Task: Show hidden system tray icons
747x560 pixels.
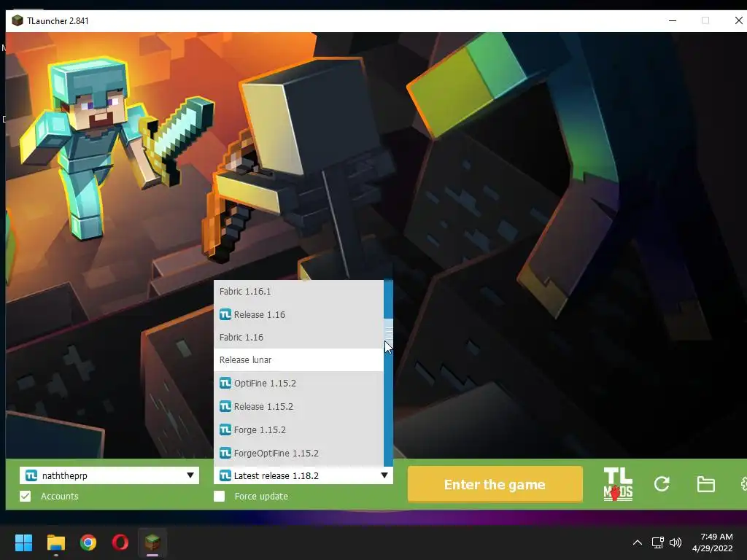Action: (x=637, y=542)
